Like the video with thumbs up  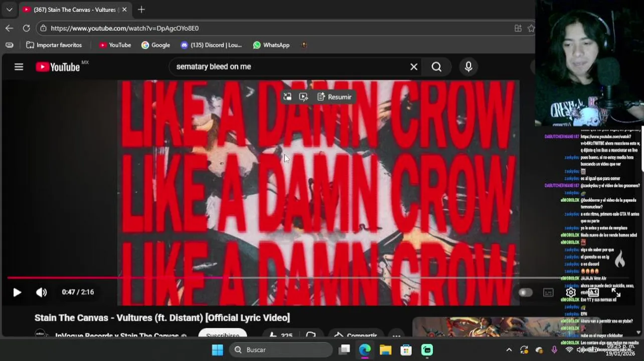coord(280,335)
